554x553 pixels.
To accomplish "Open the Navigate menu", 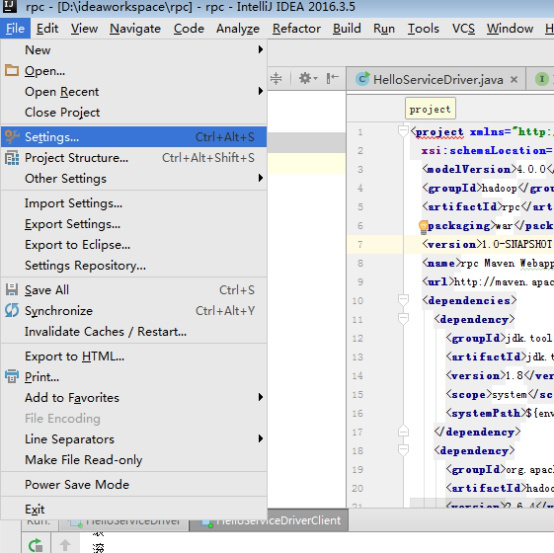I will point(135,28).
